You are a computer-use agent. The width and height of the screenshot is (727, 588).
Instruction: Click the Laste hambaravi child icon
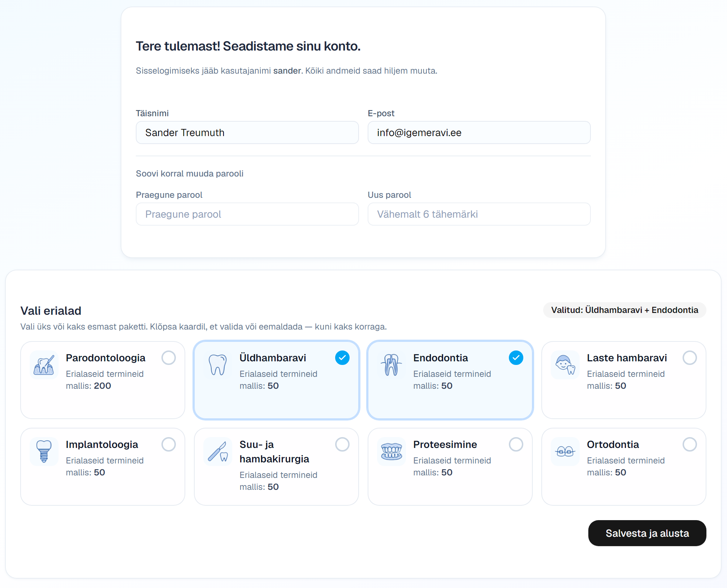565,365
